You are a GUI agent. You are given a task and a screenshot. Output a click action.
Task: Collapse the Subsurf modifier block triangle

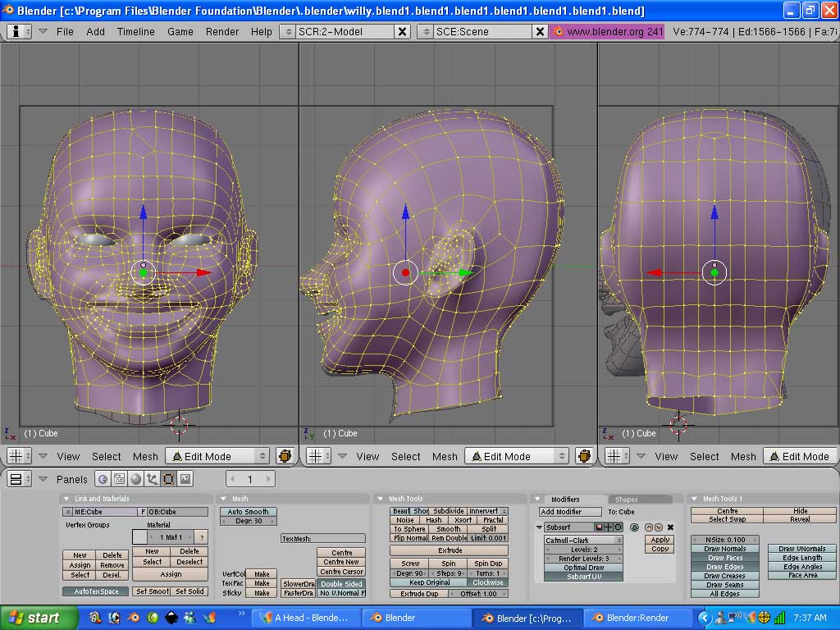pyautogui.click(x=539, y=527)
